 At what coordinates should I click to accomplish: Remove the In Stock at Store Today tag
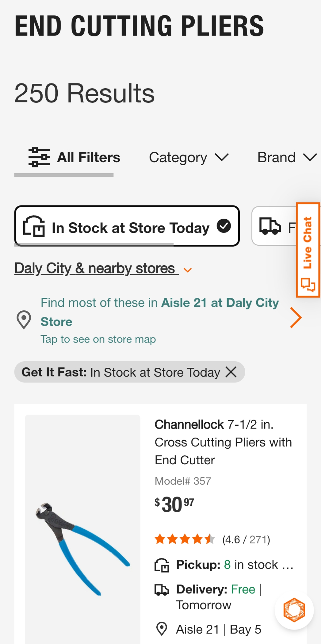231,372
